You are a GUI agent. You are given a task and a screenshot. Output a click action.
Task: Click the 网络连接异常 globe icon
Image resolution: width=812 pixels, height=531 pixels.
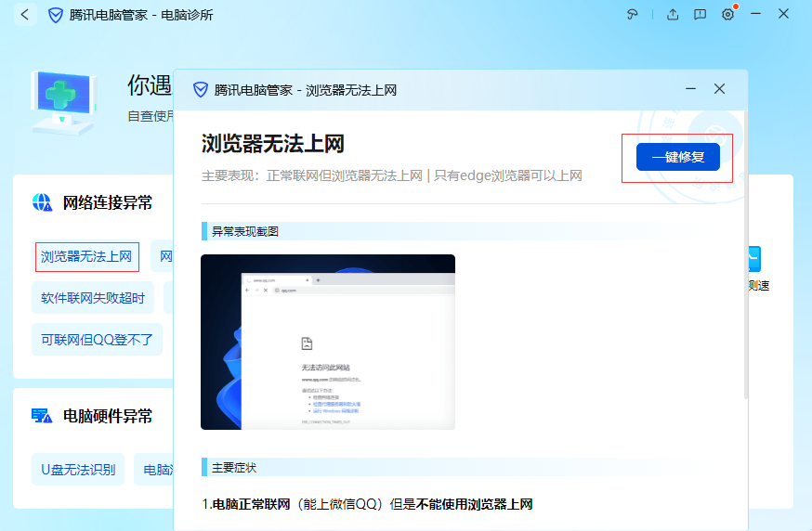(43, 203)
